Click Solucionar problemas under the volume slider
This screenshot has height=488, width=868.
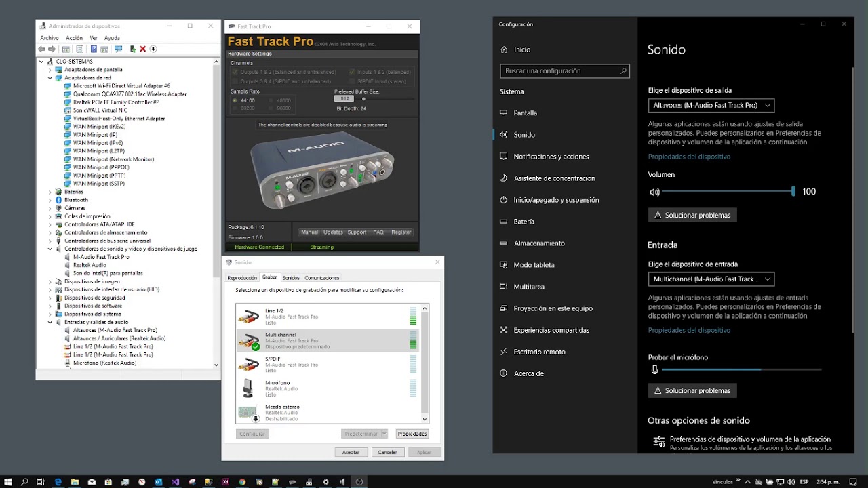[x=692, y=215]
